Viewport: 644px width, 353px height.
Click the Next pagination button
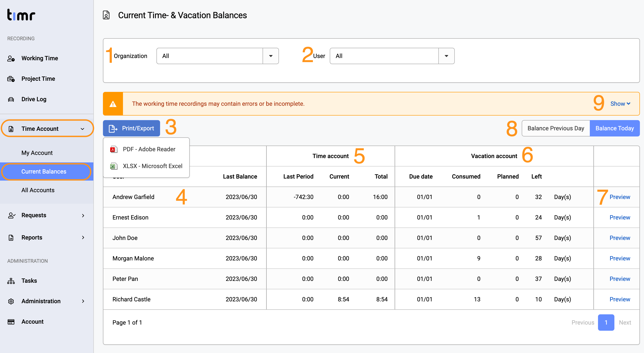(625, 323)
